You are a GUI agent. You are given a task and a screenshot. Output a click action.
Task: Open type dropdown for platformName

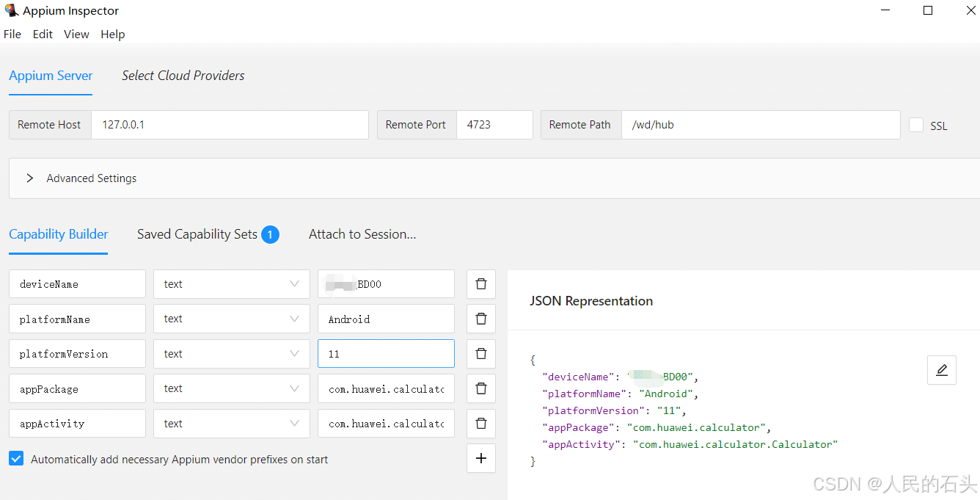pyautogui.click(x=232, y=319)
